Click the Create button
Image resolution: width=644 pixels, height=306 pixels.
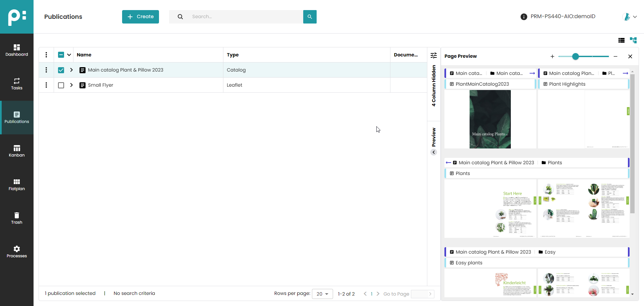140,17
